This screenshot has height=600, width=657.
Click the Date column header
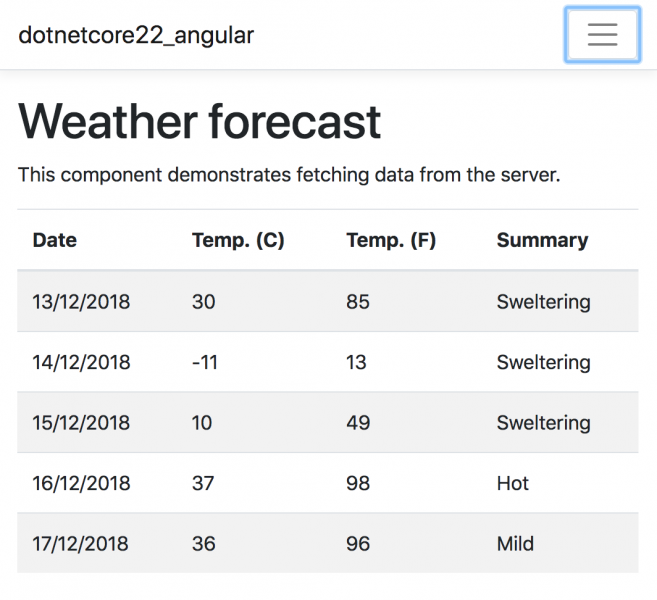tap(55, 240)
